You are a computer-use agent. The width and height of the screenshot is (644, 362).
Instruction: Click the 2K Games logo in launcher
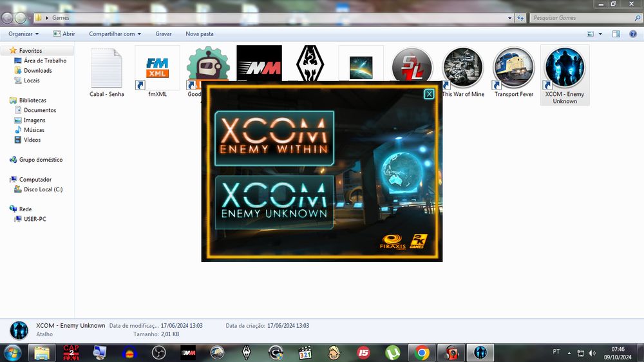click(x=418, y=241)
